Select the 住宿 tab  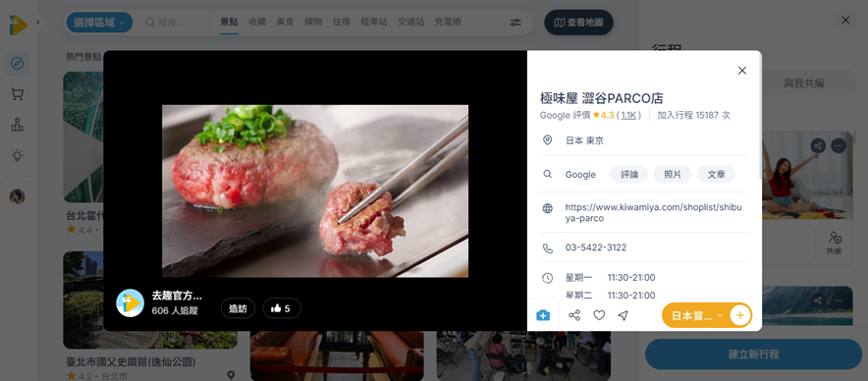click(x=341, y=23)
